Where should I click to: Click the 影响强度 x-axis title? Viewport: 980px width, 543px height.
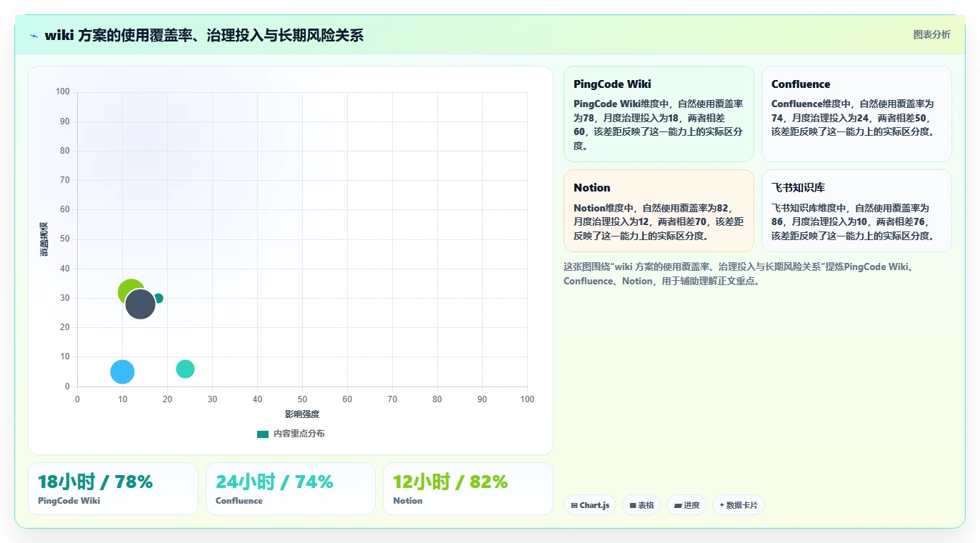pyautogui.click(x=302, y=414)
